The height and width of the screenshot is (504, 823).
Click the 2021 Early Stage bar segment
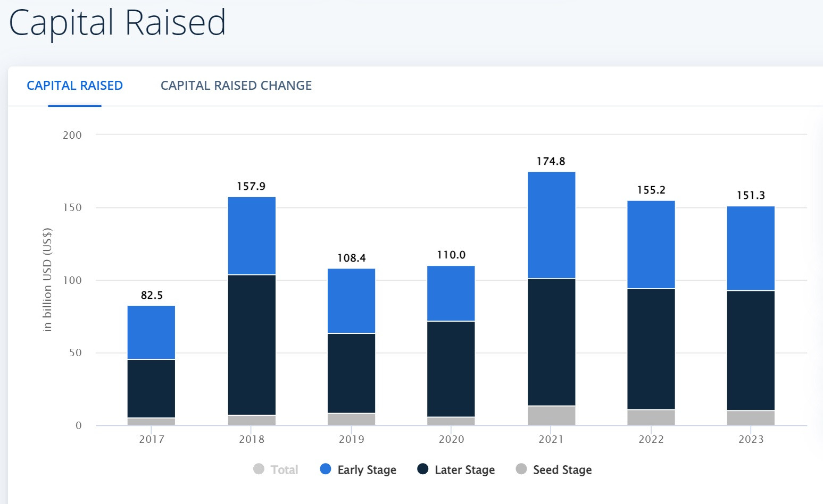pyautogui.click(x=551, y=225)
